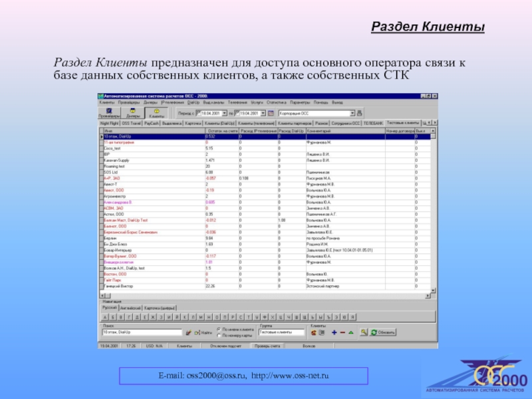Click the Найти search button

pyautogui.click(x=203, y=332)
